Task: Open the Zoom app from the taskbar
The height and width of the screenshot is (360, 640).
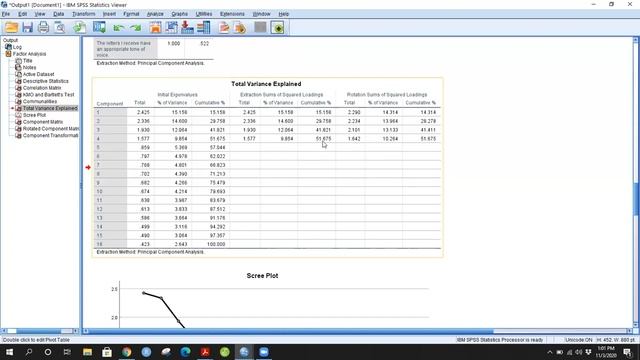Action: (x=264, y=352)
